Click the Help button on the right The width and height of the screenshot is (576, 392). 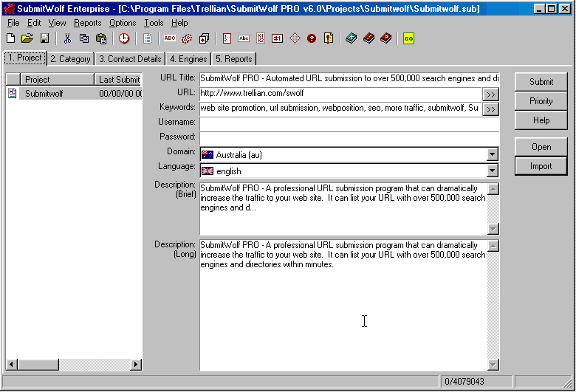(x=541, y=120)
